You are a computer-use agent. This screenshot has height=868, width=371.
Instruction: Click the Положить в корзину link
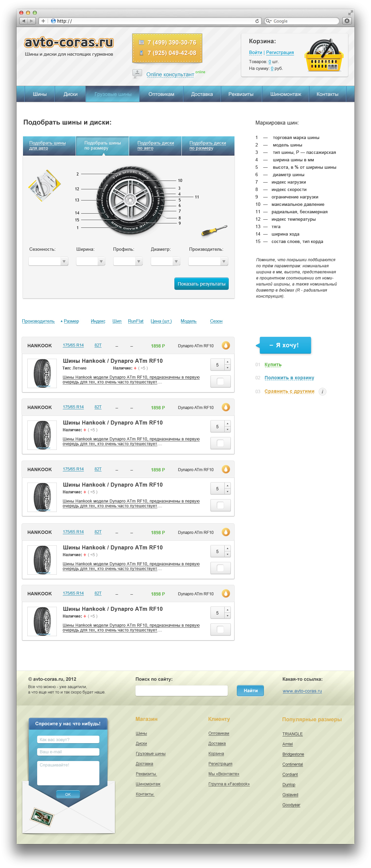(289, 378)
